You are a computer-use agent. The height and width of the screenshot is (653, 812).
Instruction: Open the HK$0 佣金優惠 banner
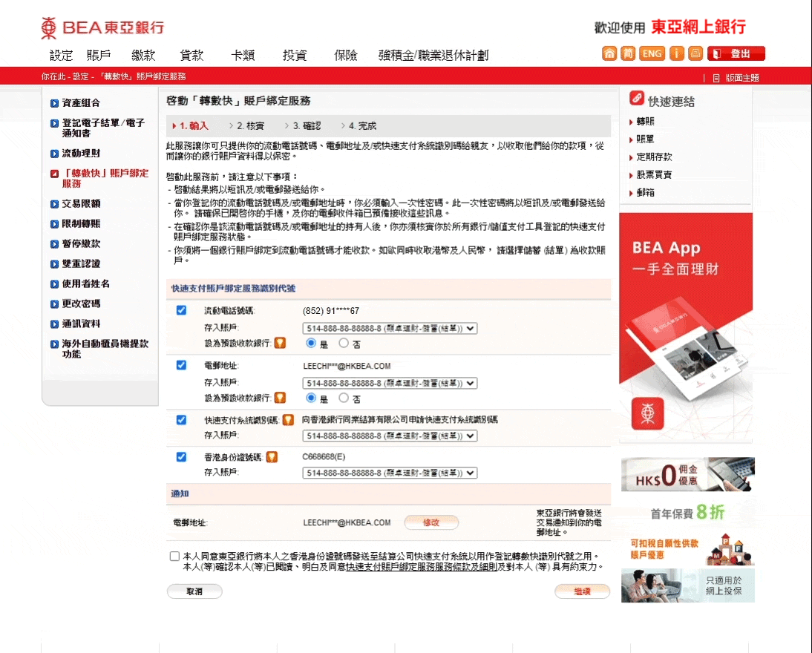(x=688, y=474)
